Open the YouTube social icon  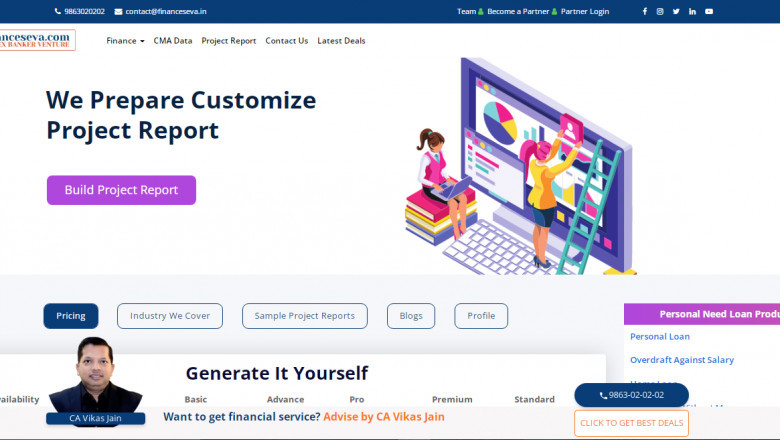tap(709, 12)
